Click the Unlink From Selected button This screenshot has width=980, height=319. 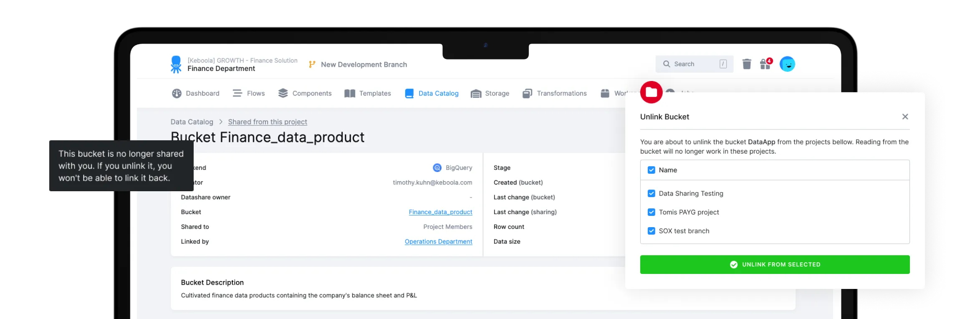coord(775,264)
